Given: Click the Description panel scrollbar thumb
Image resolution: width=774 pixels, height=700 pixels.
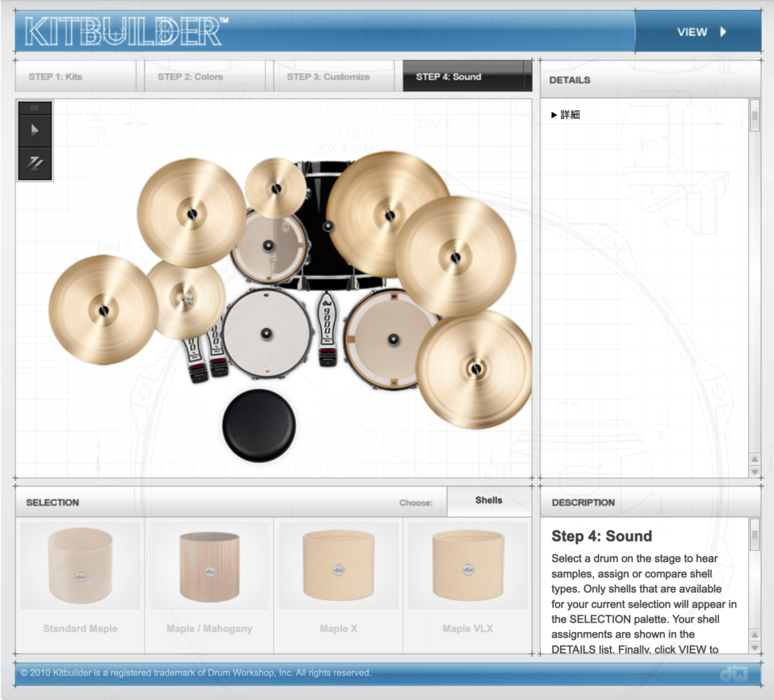Looking at the screenshot, I should (755, 535).
